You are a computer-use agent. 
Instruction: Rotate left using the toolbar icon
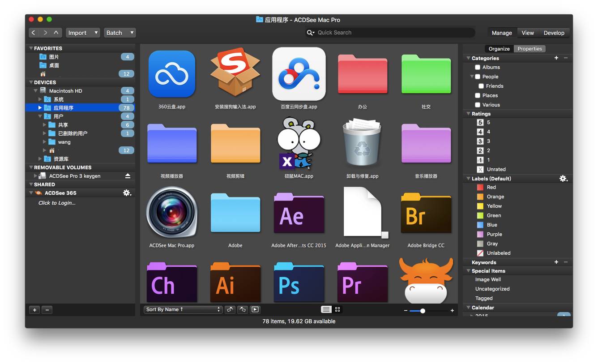[230, 309]
